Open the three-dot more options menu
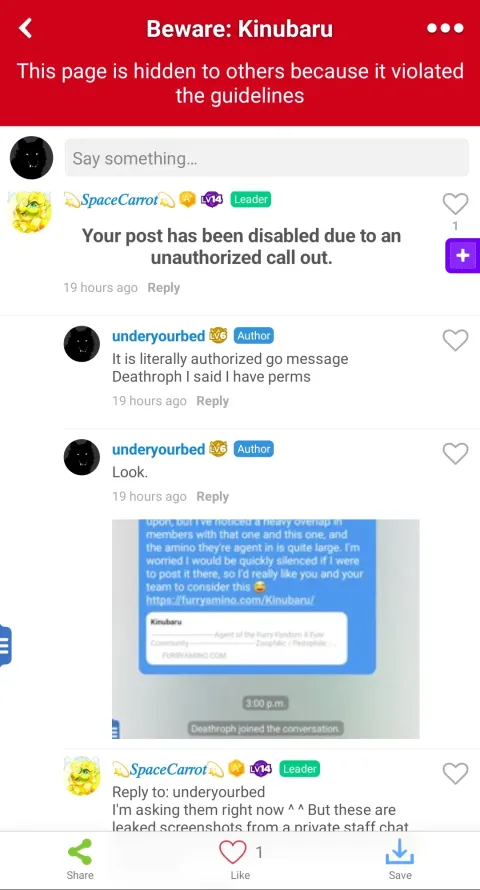Viewport: 480px width, 890px height. point(445,28)
